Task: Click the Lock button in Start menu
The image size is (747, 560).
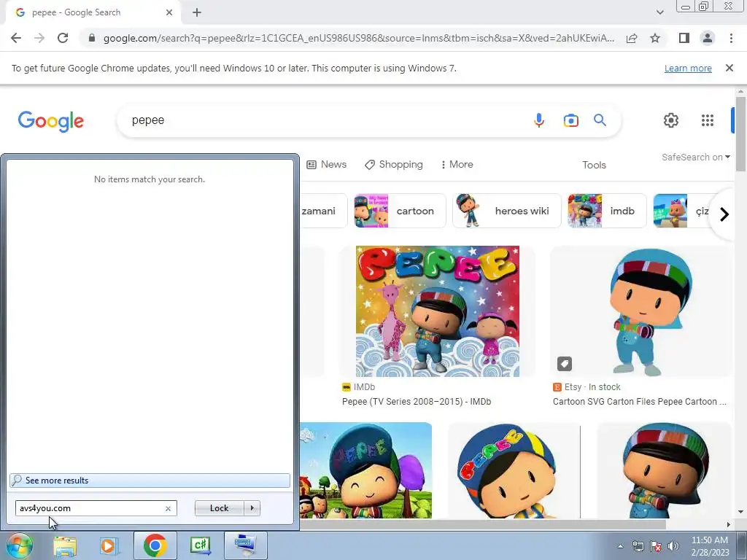Action: click(x=219, y=508)
